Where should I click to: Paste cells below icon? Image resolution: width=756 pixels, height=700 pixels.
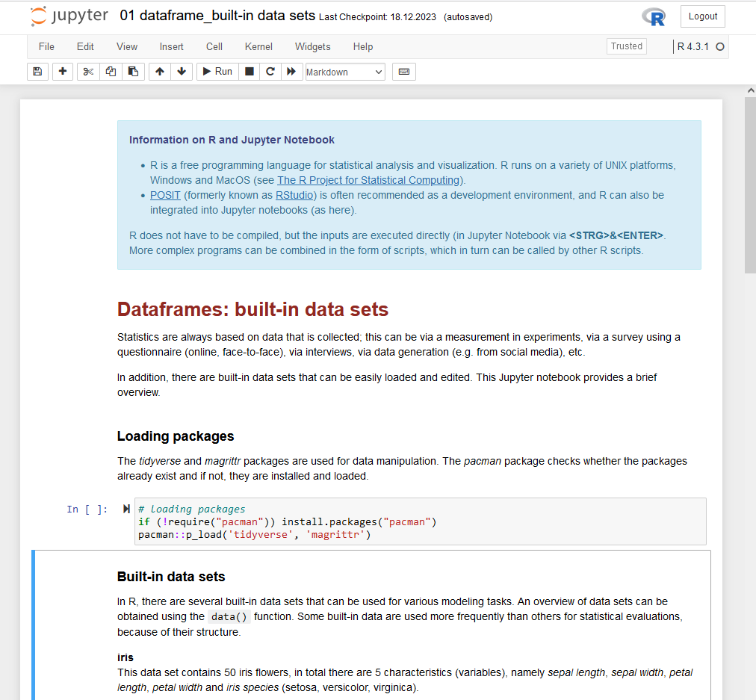133,72
